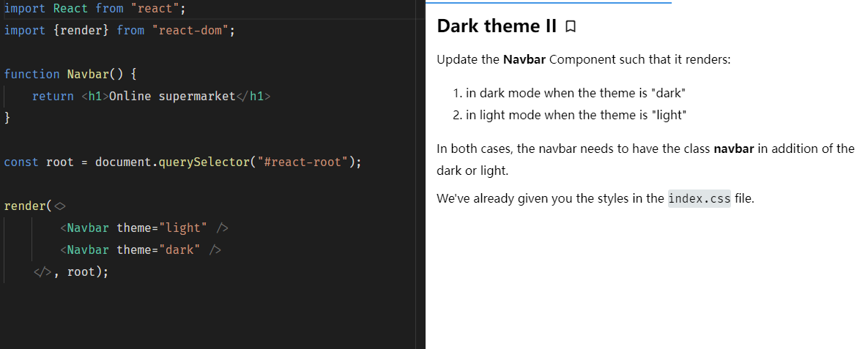Bookmark the Dark theme II lesson
Image resolution: width=868 pixels, height=349 pixels.
(x=571, y=27)
